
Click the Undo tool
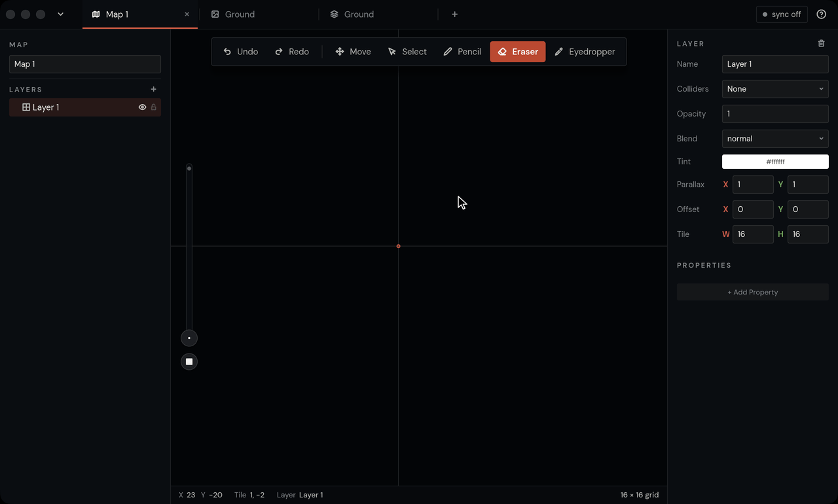pos(240,52)
